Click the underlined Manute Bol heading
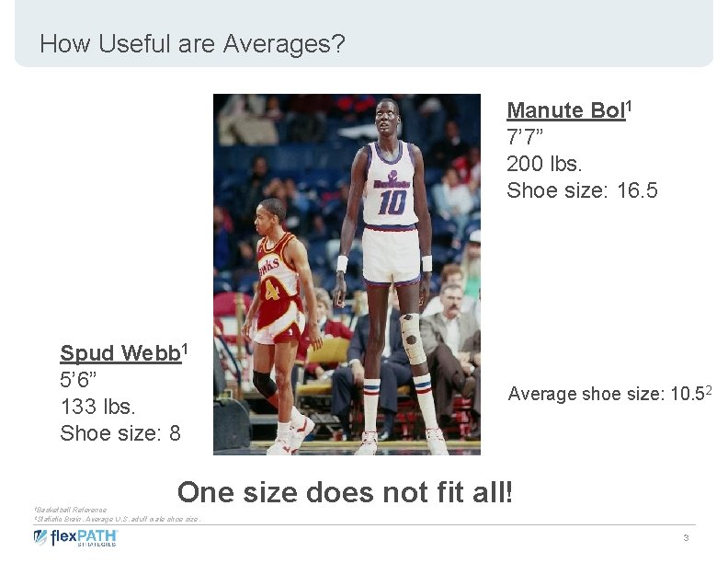The width and height of the screenshot is (728, 563). [566, 110]
